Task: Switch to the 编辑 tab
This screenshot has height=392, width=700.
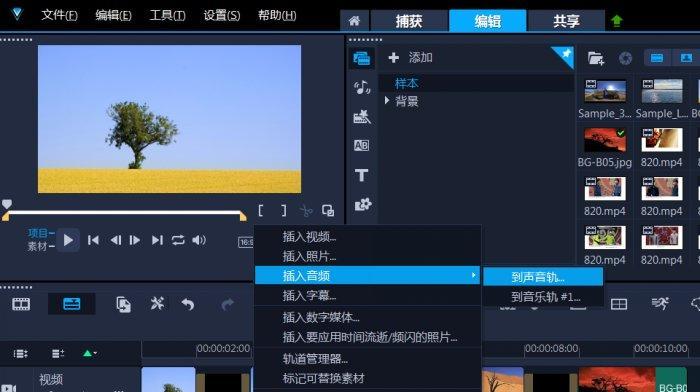Action: pyautogui.click(x=488, y=21)
